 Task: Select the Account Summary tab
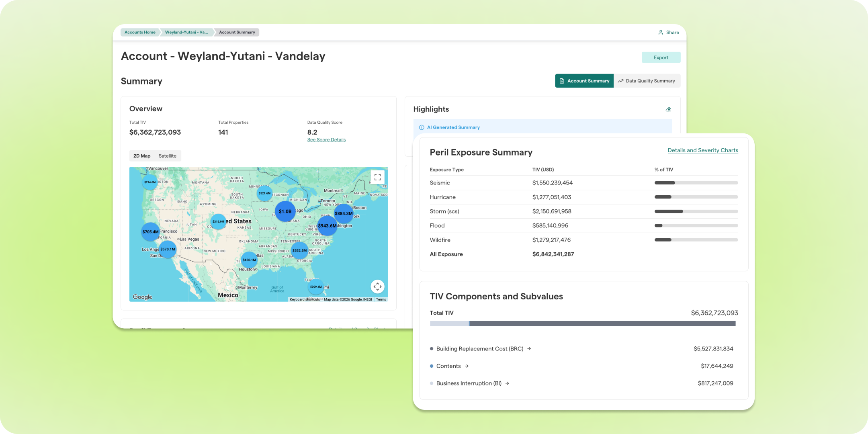[584, 81]
